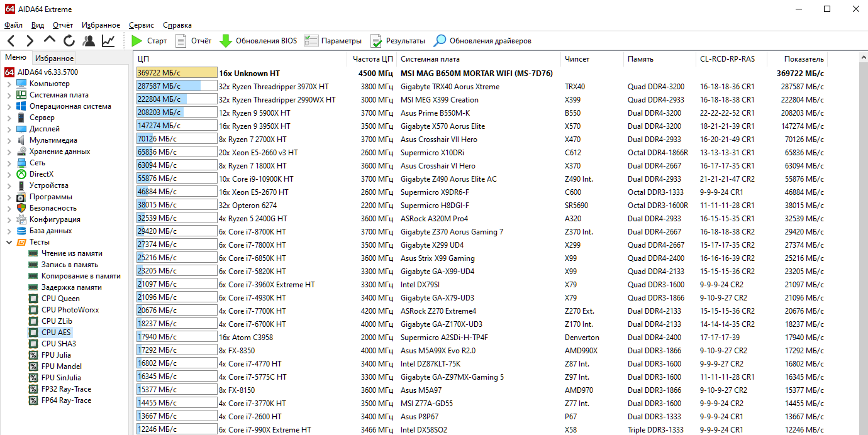868x435 pixels.
Task: Expand the Мультимедиа node chevron
Action: point(9,140)
